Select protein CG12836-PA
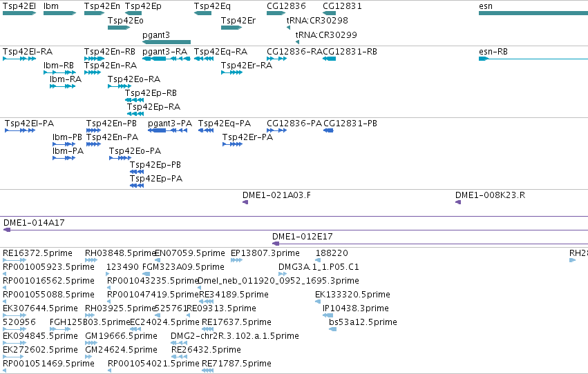Screen dimensions: 588x374 point(277,130)
